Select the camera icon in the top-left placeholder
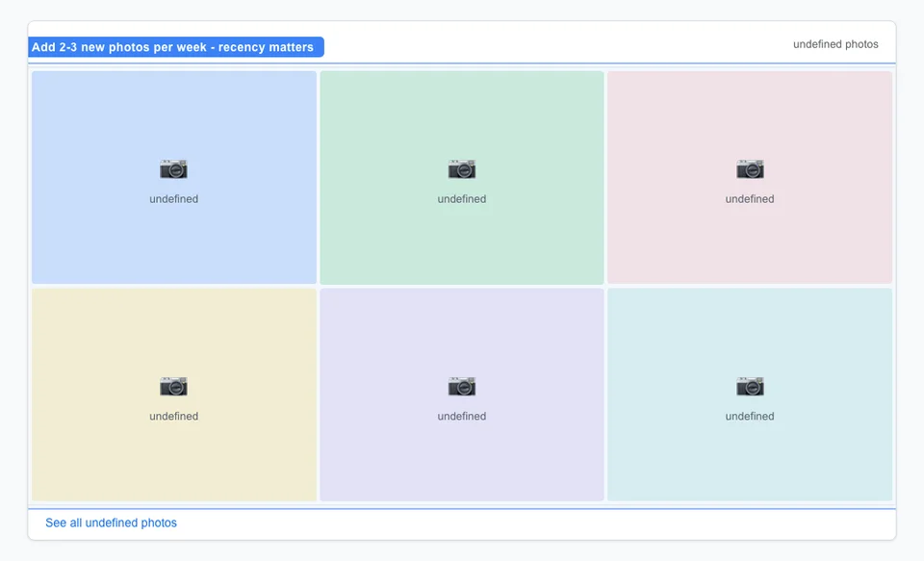 pos(173,168)
